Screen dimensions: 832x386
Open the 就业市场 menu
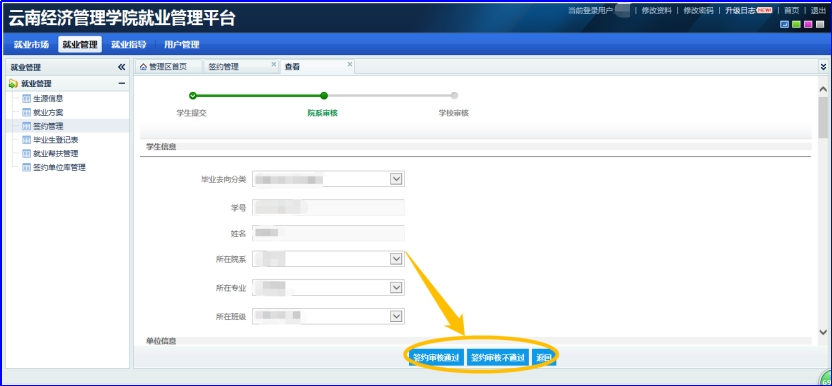tap(31, 45)
